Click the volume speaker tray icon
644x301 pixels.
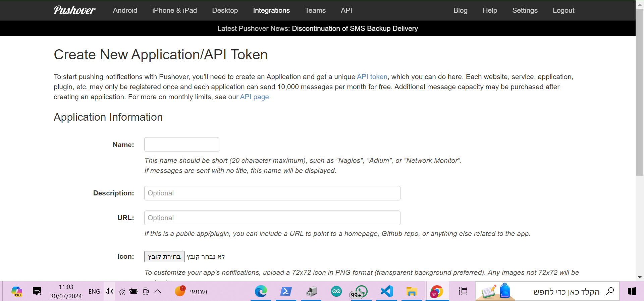click(109, 291)
